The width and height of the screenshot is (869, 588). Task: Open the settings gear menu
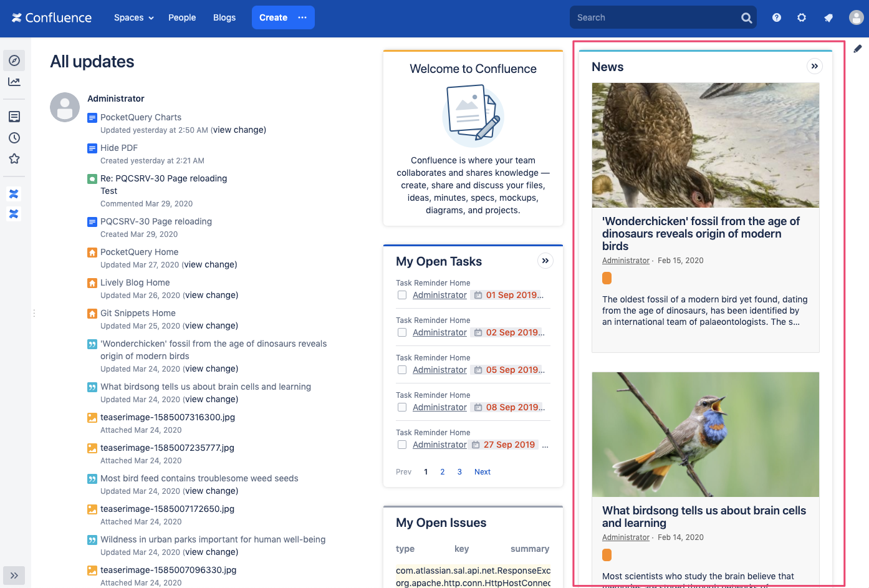pos(802,17)
